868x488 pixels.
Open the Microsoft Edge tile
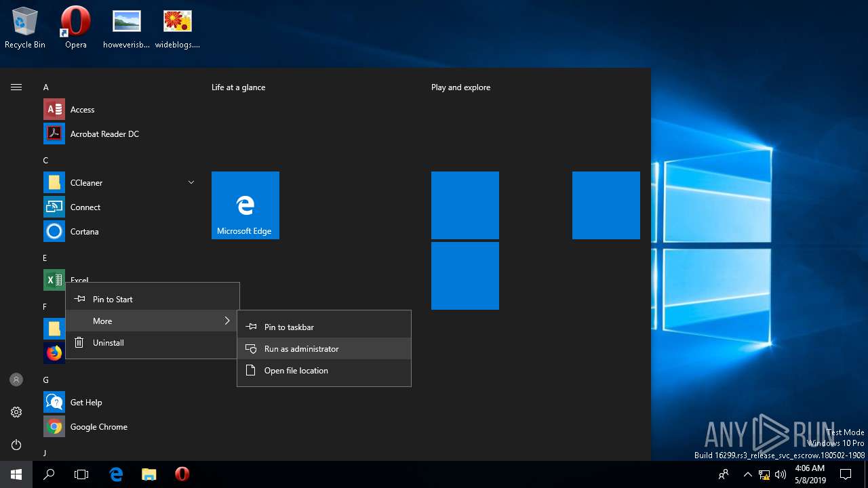tap(245, 205)
